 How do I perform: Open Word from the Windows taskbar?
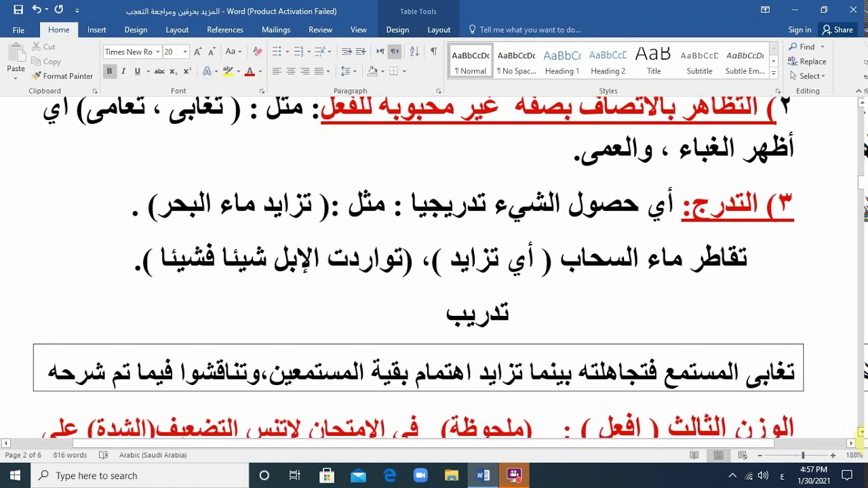click(483, 475)
